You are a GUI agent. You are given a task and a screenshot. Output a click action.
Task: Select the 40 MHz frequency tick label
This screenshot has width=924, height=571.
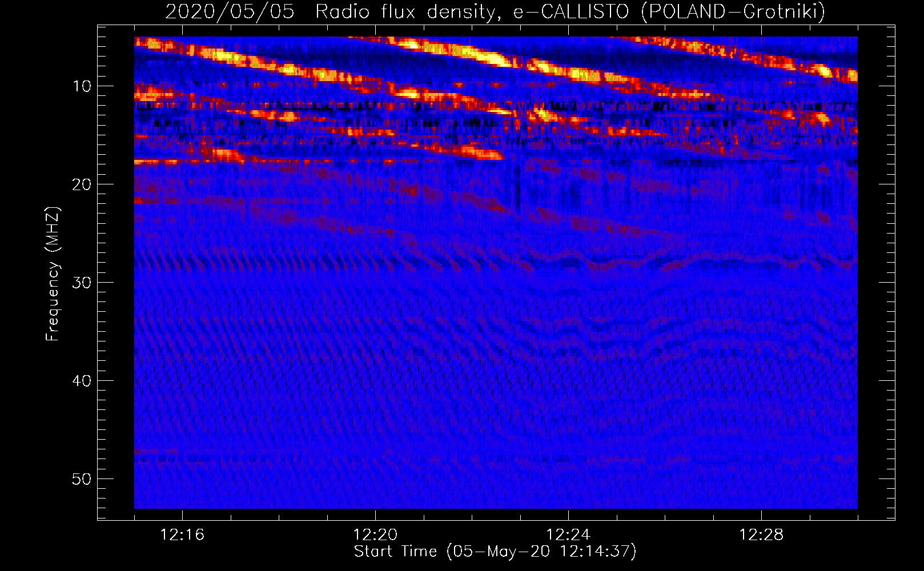(82, 381)
